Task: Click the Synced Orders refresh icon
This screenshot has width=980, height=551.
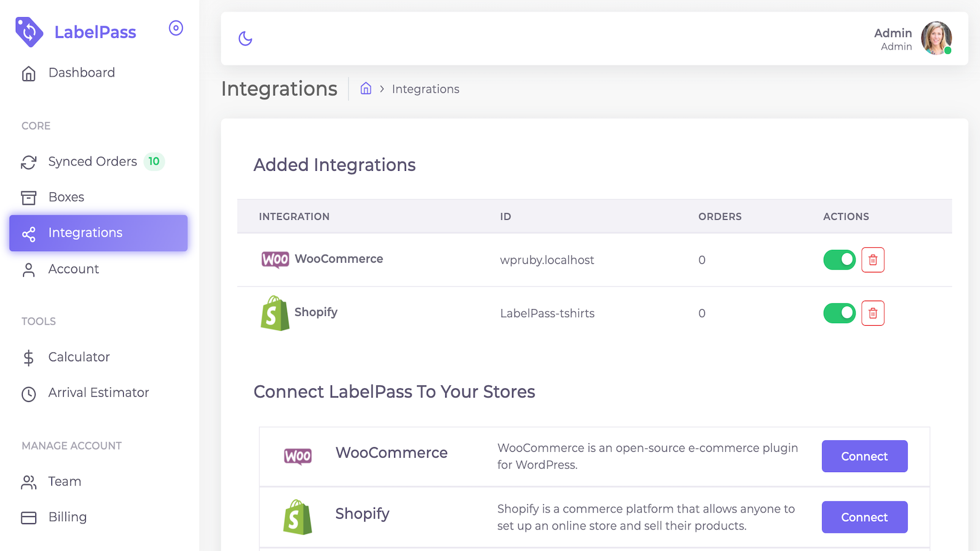Action: [x=29, y=162]
